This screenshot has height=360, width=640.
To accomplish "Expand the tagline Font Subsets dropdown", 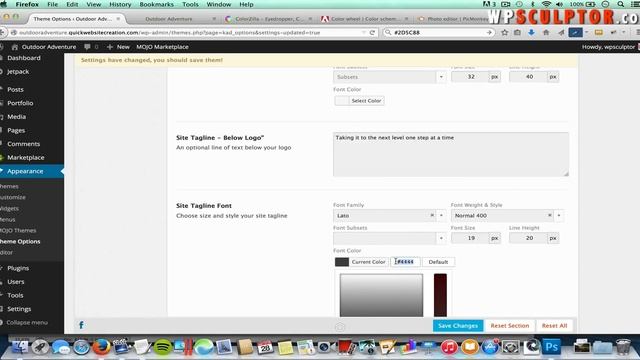I will tap(441, 238).
